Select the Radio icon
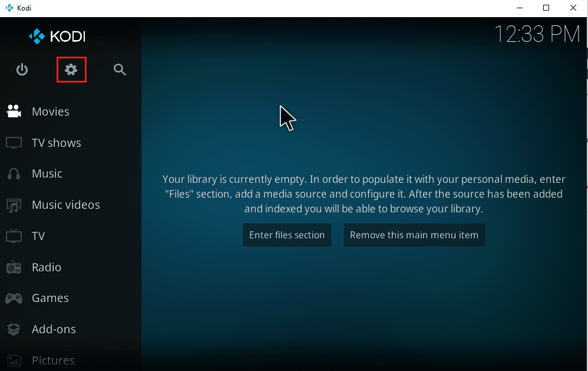The width and height of the screenshot is (588, 371). tap(14, 267)
